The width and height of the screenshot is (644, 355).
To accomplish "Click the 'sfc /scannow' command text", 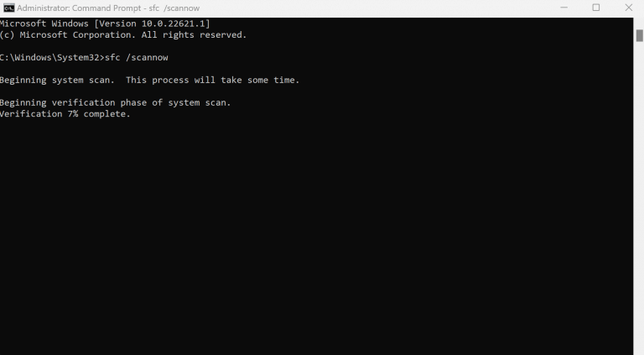I will point(137,58).
